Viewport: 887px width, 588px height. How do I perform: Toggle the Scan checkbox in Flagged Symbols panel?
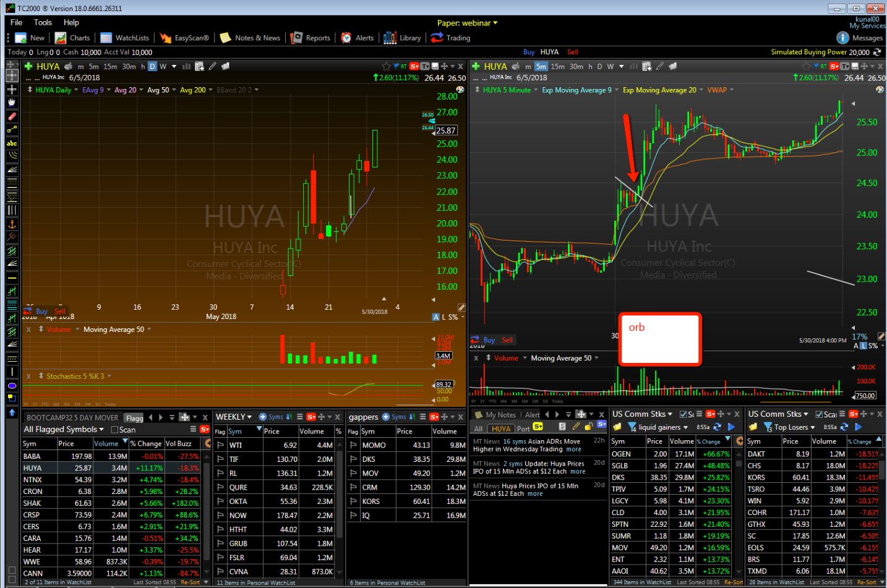pyautogui.click(x=114, y=430)
